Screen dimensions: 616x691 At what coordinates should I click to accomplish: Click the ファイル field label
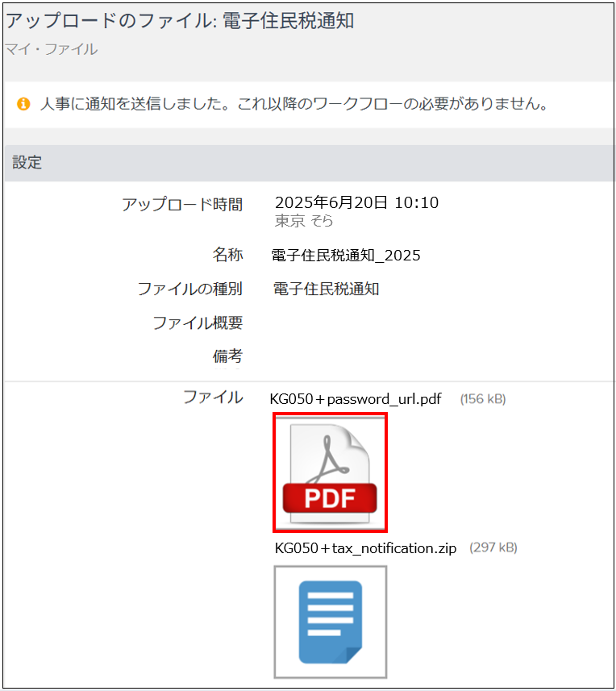(x=213, y=397)
